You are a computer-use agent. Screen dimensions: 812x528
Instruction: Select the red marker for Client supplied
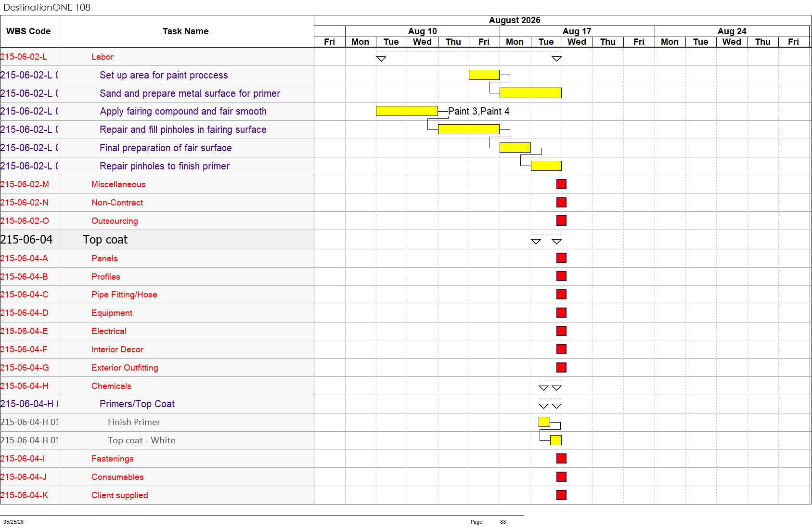point(561,495)
